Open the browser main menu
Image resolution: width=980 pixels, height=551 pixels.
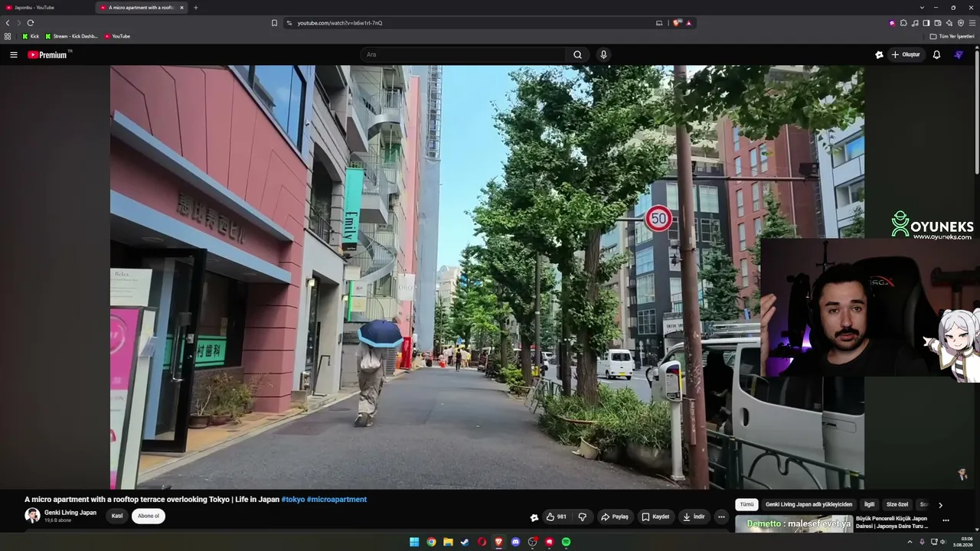pos(972,23)
